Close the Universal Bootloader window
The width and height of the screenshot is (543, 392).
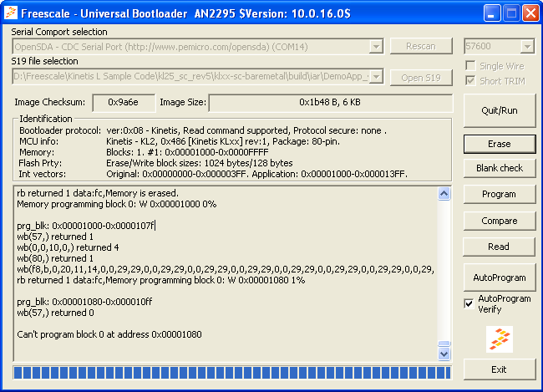tap(530, 13)
